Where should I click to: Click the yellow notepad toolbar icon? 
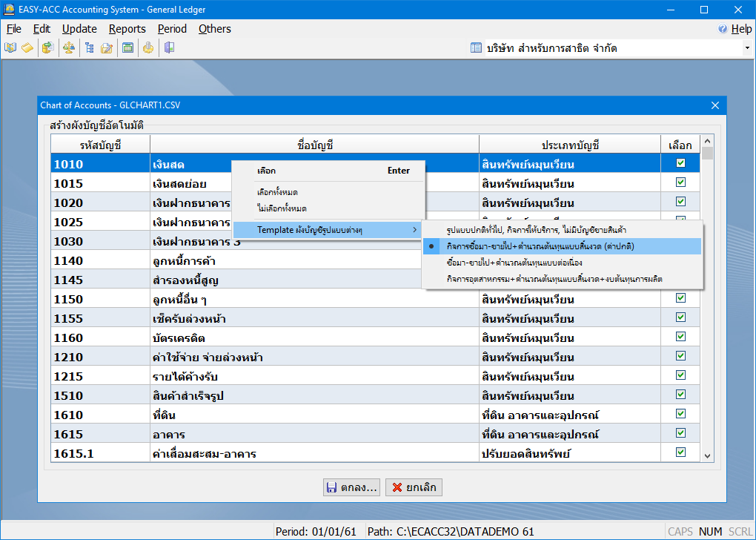(x=27, y=48)
